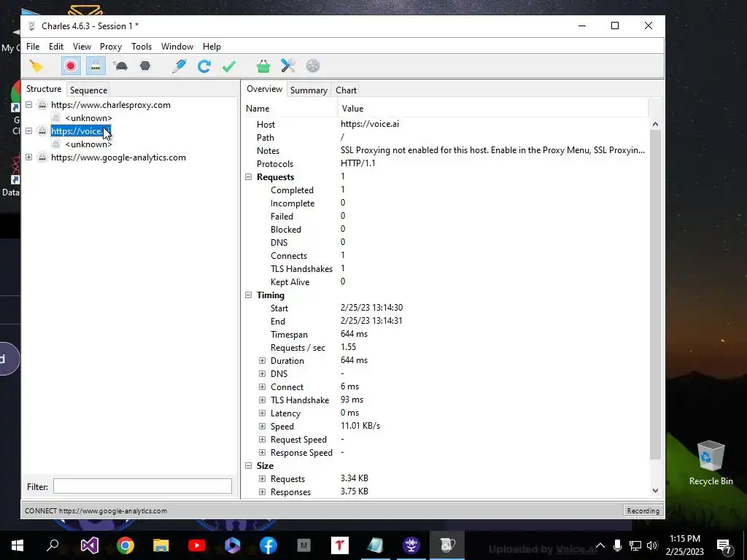This screenshot has width=747, height=560.
Task: Switch to the Sequence tab
Action: coord(88,90)
